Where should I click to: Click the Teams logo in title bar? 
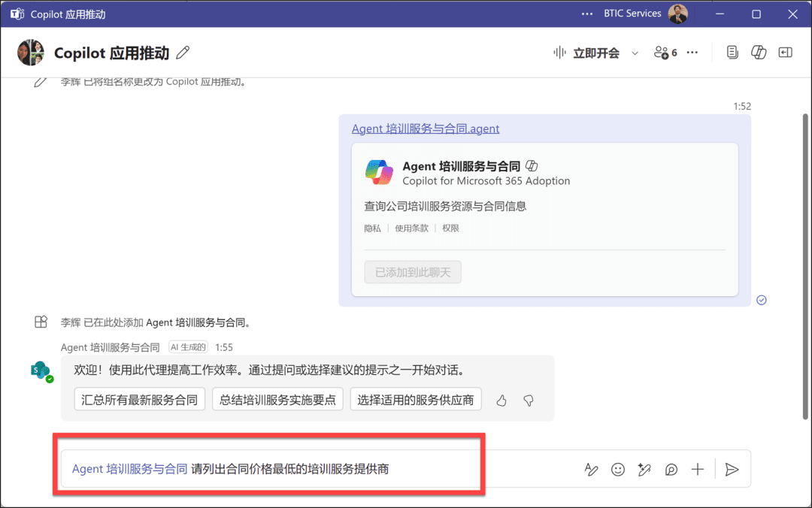coord(17,14)
